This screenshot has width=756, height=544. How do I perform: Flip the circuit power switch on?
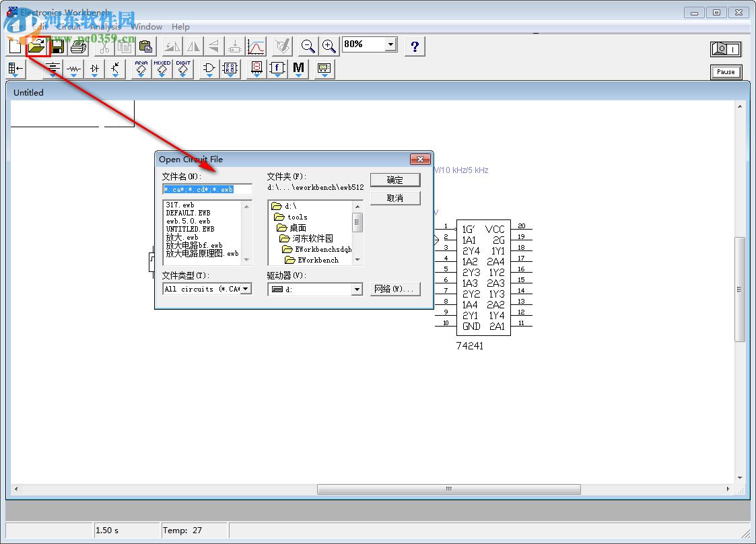click(x=725, y=48)
